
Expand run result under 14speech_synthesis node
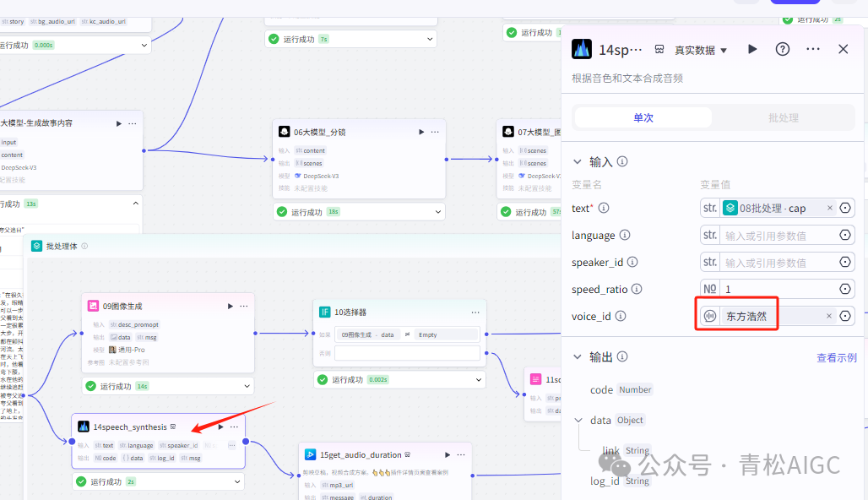(237, 481)
